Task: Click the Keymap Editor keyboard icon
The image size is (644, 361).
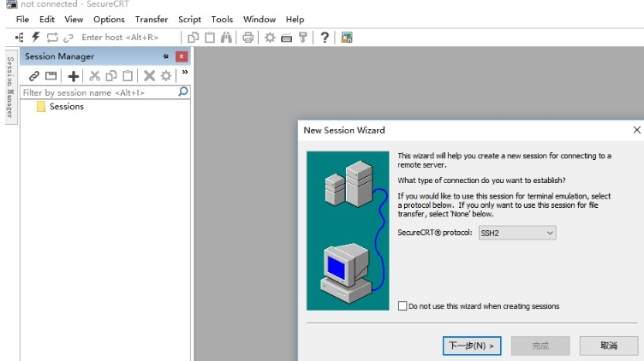Action: click(x=286, y=38)
